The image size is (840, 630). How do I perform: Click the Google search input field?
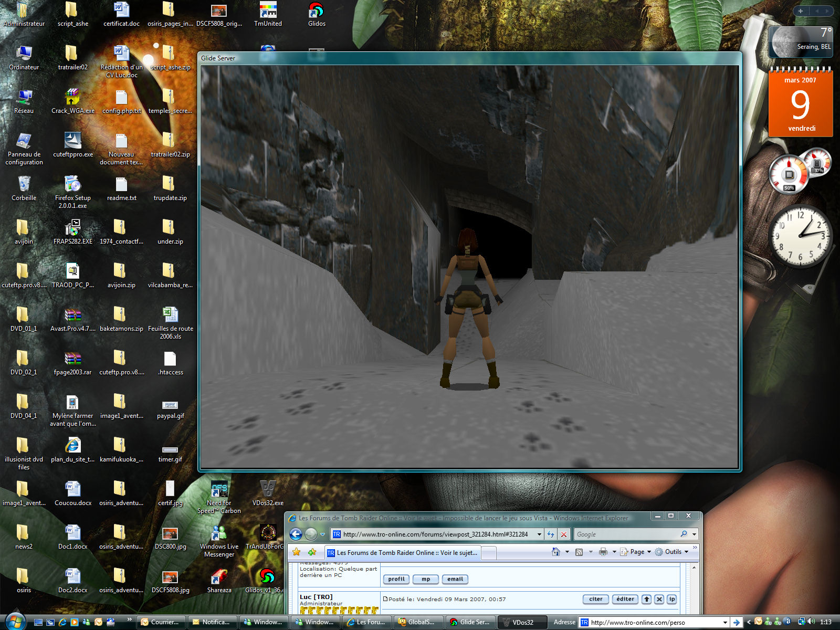pos(626,534)
